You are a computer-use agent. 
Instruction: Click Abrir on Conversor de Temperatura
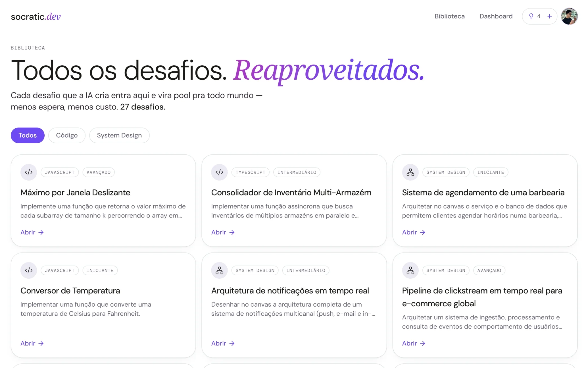[x=32, y=343]
